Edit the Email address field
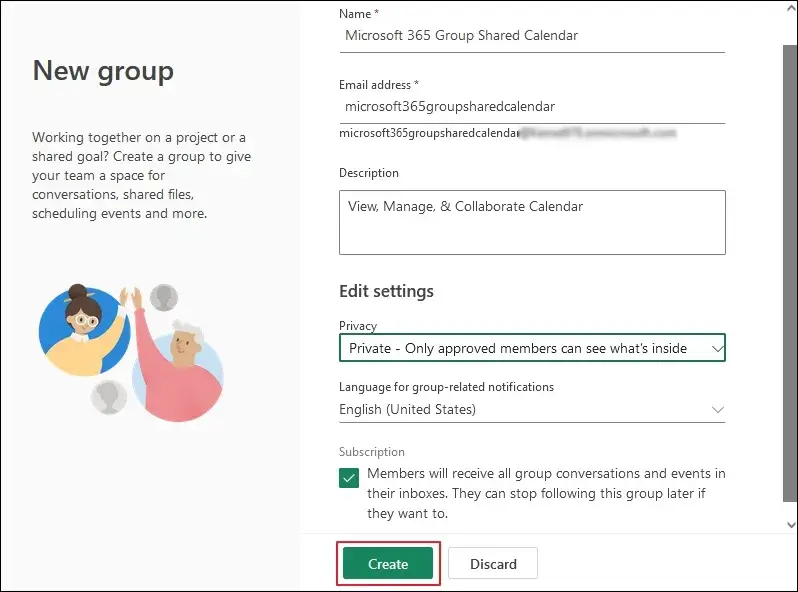 click(532, 107)
